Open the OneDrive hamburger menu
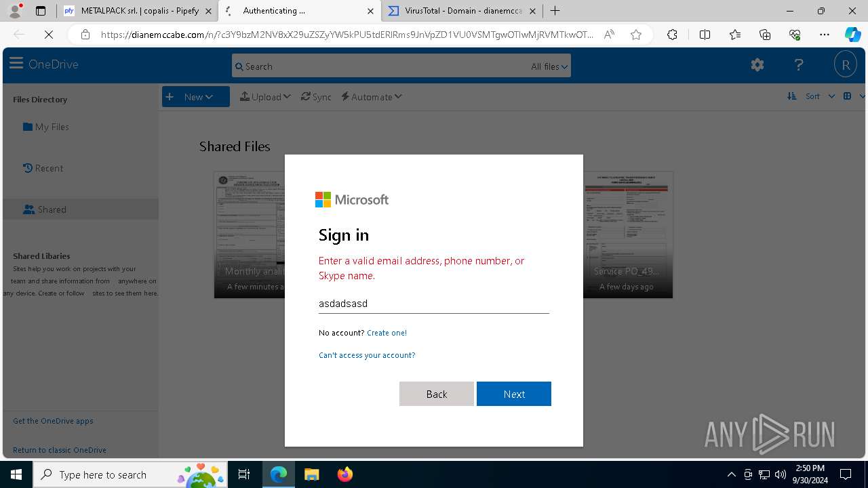 [x=16, y=64]
